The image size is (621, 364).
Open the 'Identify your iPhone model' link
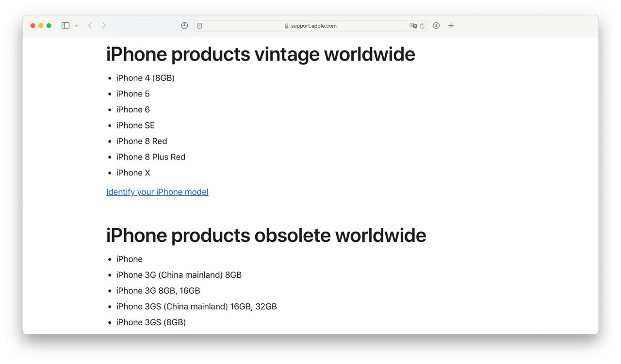click(157, 192)
